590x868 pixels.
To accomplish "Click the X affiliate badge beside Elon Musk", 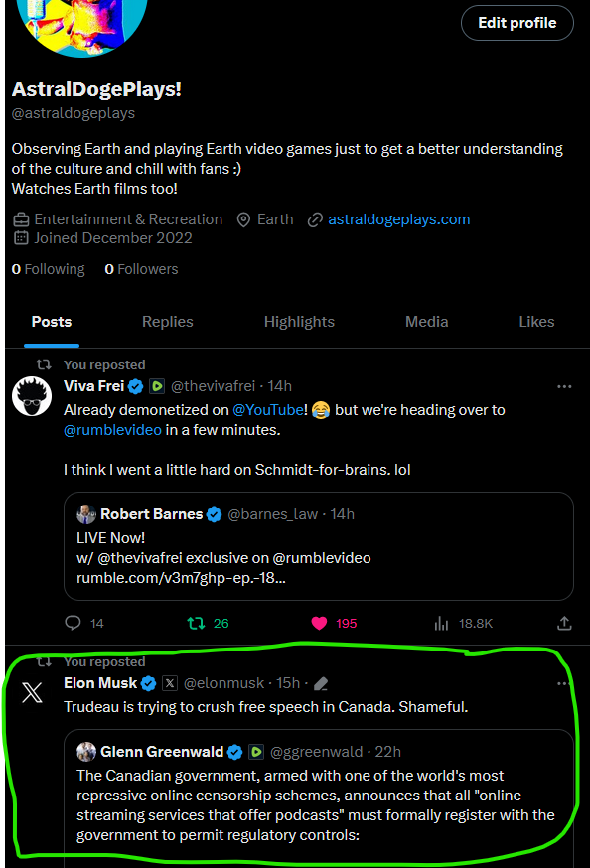I will (170, 683).
